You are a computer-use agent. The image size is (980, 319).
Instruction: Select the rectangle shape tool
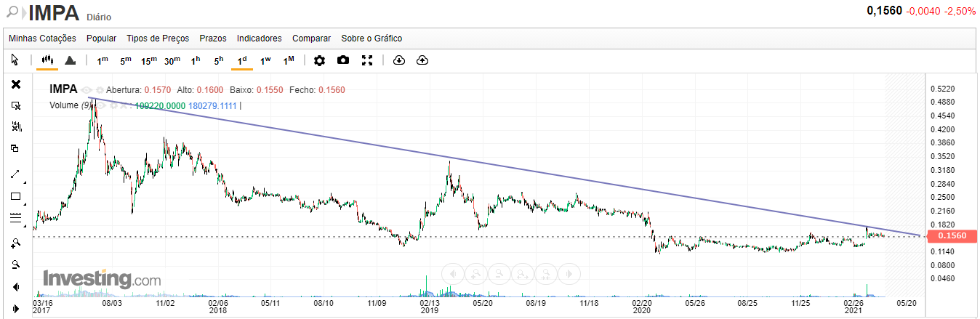tap(15, 196)
